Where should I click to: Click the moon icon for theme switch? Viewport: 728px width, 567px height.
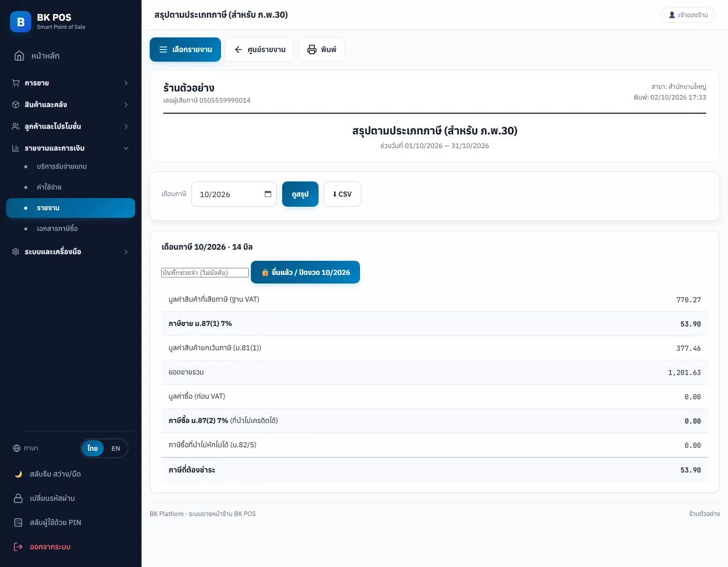[18, 474]
